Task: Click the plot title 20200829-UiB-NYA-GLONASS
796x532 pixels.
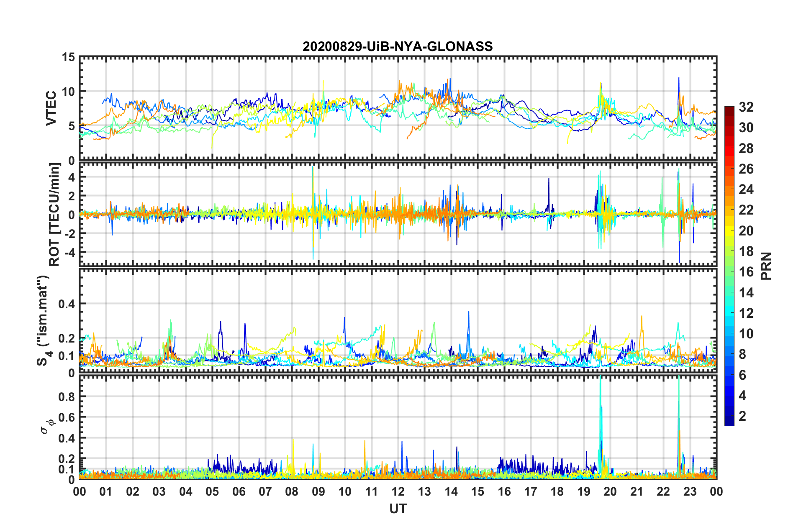Action: pyautogui.click(x=398, y=46)
